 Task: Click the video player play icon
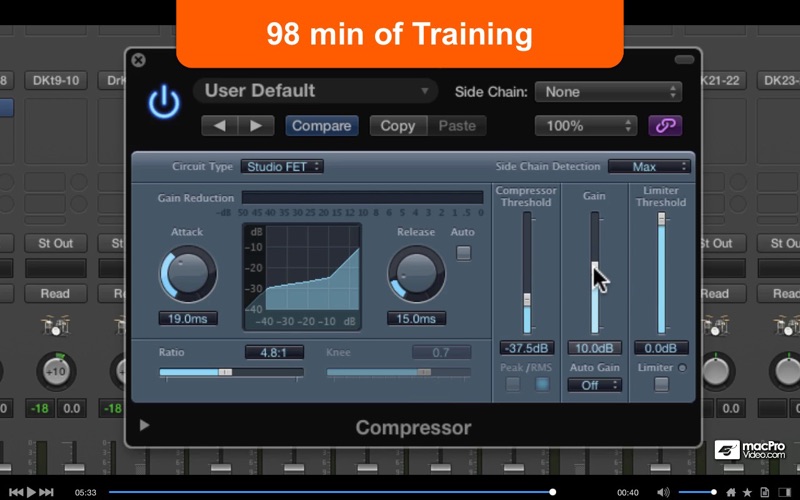pos(31,492)
